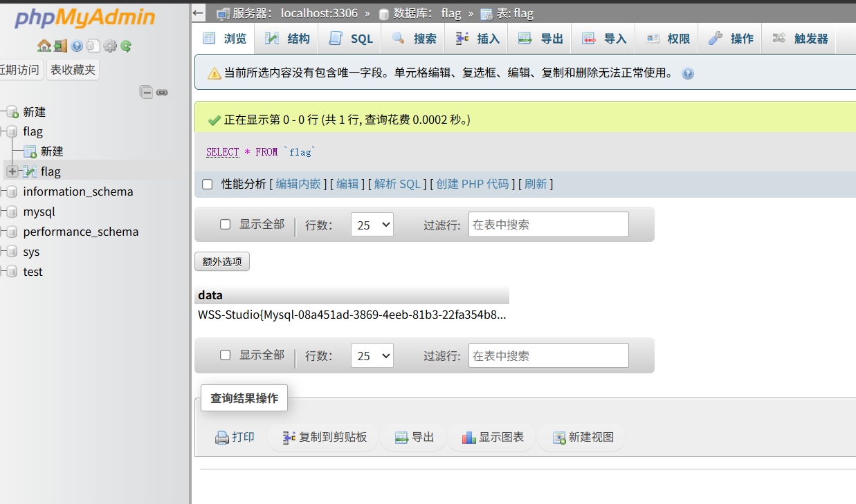Screen dimensions: 856x504
Task: Open the 搜索 tab
Action: (x=414, y=39)
